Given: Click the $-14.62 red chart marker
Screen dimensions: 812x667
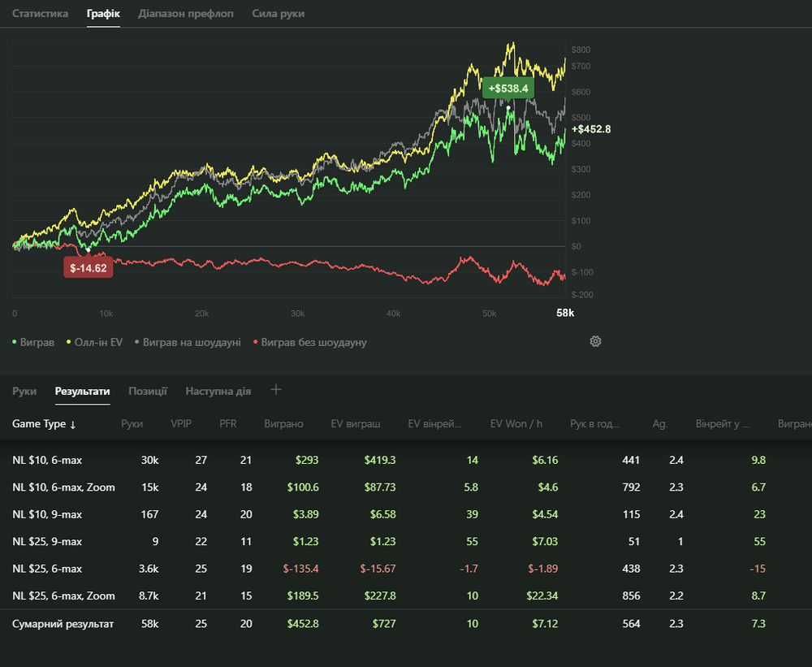Looking at the screenshot, I should click(x=88, y=267).
